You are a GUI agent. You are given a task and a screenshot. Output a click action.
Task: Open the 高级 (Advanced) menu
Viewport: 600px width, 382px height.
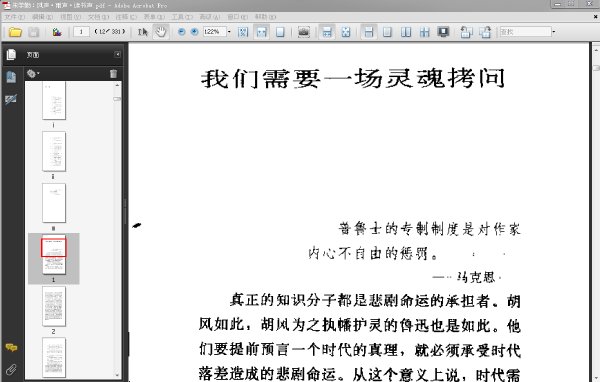(x=210, y=17)
